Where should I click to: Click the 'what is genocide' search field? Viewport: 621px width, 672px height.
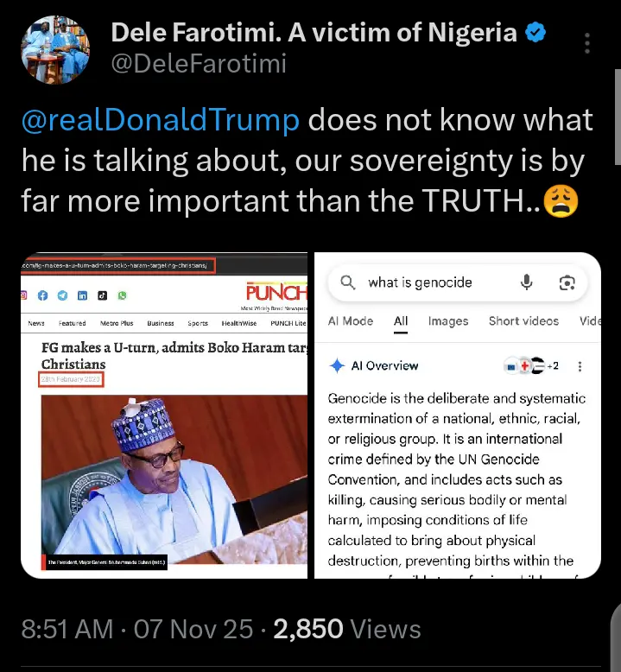[x=432, y=282]
